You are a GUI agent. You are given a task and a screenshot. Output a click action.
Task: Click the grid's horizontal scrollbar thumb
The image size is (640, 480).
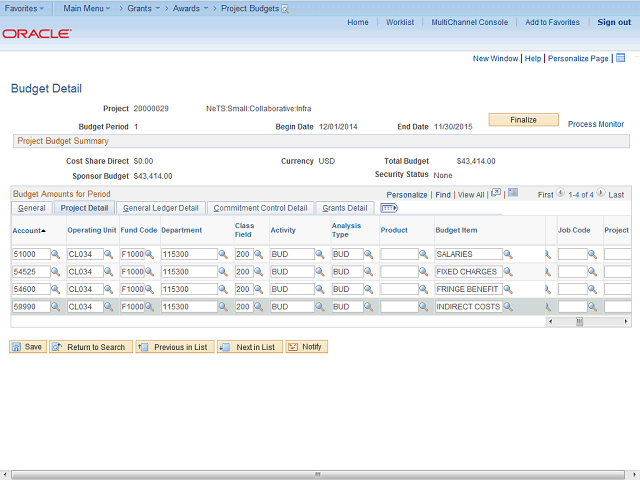(x=578, y=322)
